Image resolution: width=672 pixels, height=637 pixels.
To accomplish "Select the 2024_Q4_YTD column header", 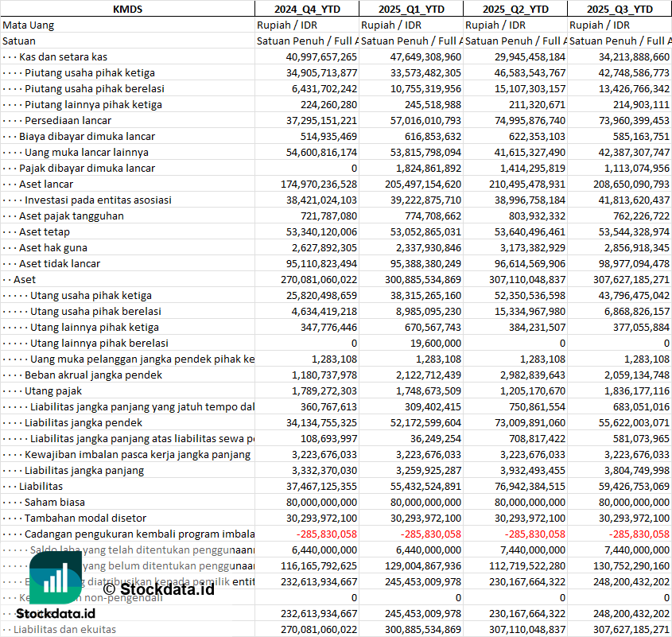I will click(306, 9).
